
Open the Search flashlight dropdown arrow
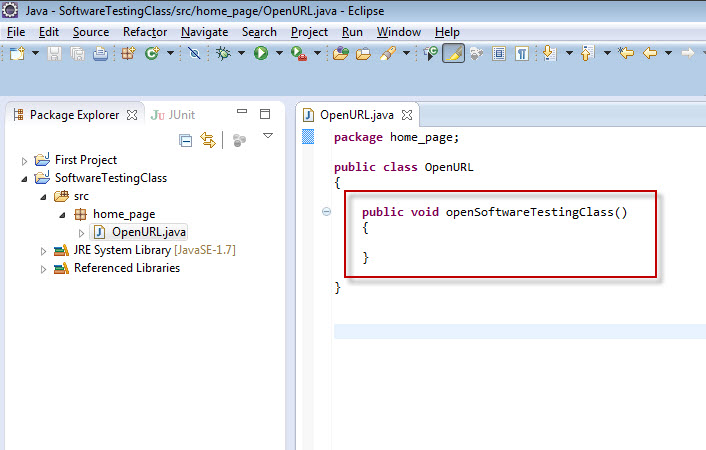click(x=407, y=53)
